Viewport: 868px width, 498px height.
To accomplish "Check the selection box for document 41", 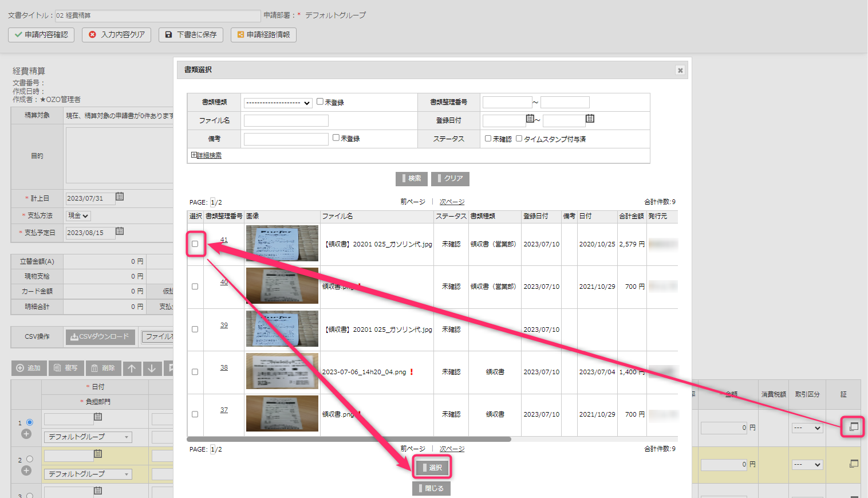I will coord(195,244).
